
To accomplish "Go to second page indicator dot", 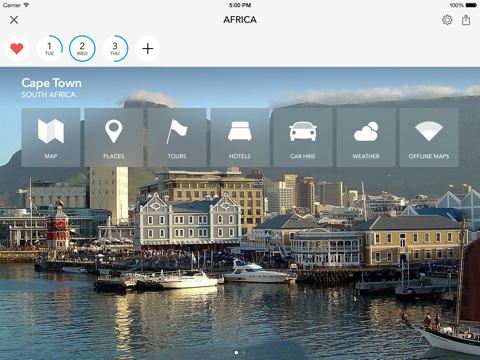I will (244, 352).
